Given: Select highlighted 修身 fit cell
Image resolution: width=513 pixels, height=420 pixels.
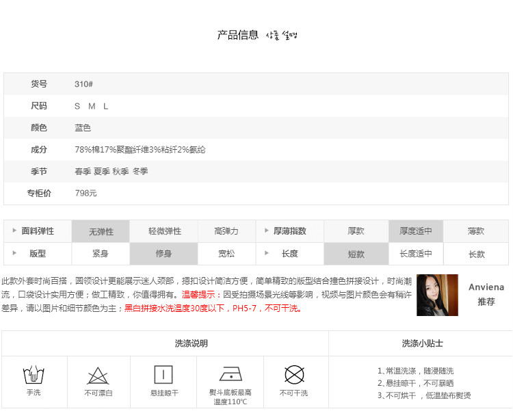Looking at the screenshot, I should pyautogui.click(x=164, y=254).
